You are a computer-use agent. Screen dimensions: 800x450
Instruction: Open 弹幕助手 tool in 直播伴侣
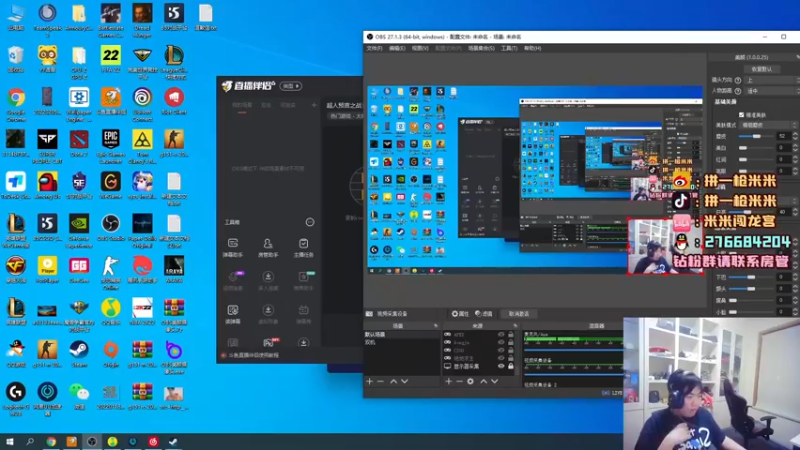coord(233,247)
